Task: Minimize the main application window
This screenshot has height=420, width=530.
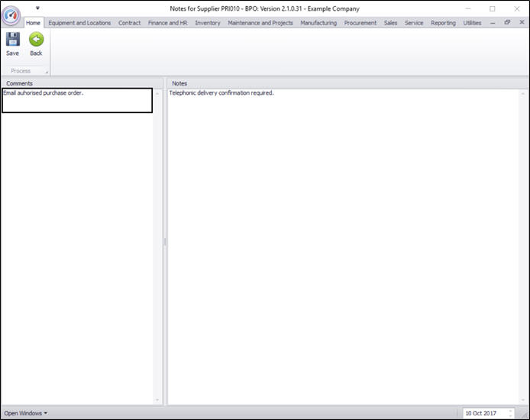Action: 468,9
